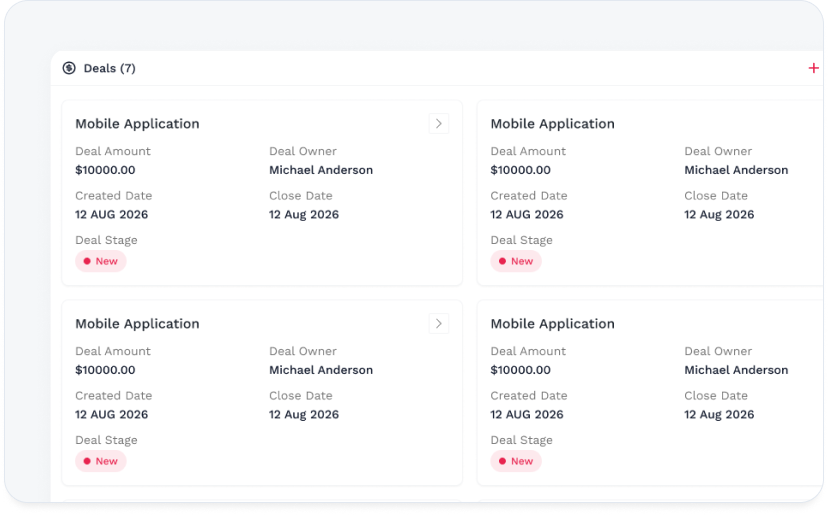Open the third deal card's Mobile Application title
Image resolution: width=828 pixels, height=515 pixels.
(137, 324)
